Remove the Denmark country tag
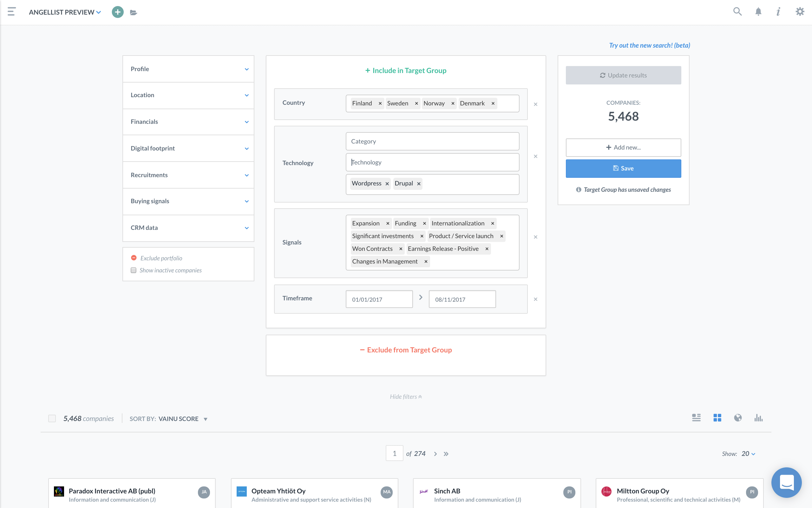 (493, 104)
